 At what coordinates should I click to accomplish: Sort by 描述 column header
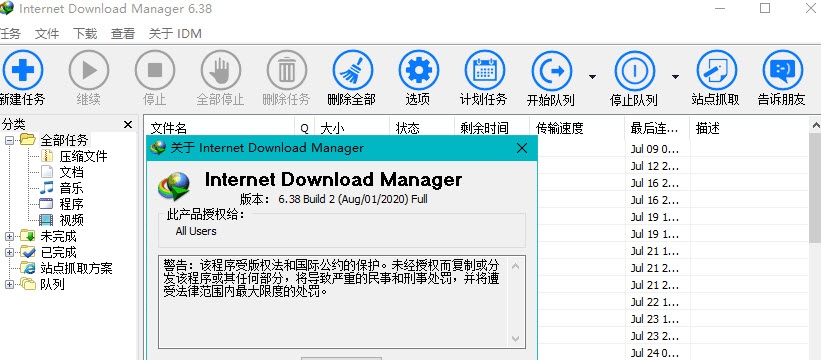point(749,128)
